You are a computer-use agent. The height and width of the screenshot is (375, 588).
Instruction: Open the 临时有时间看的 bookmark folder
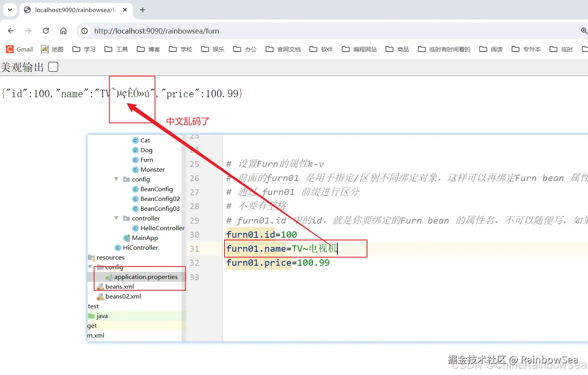(444, 49)
